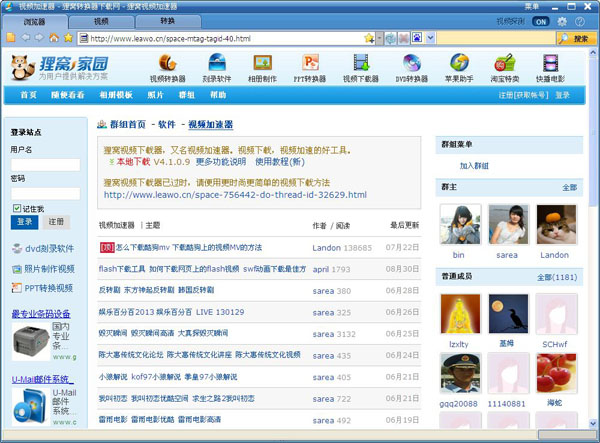Screen dimensions: 600x443
Task: Open bin's avatar thumbnail
Action: click(460, 224)
